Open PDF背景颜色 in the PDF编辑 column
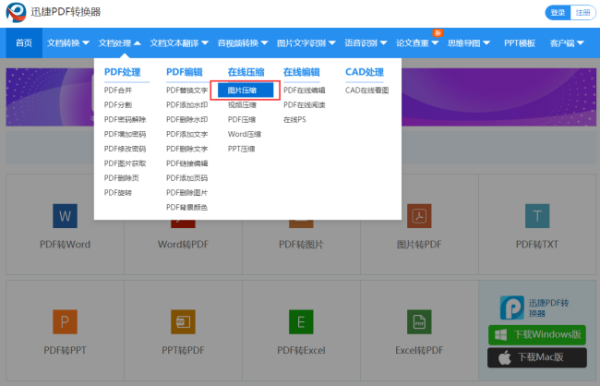 tap(187, 207)
